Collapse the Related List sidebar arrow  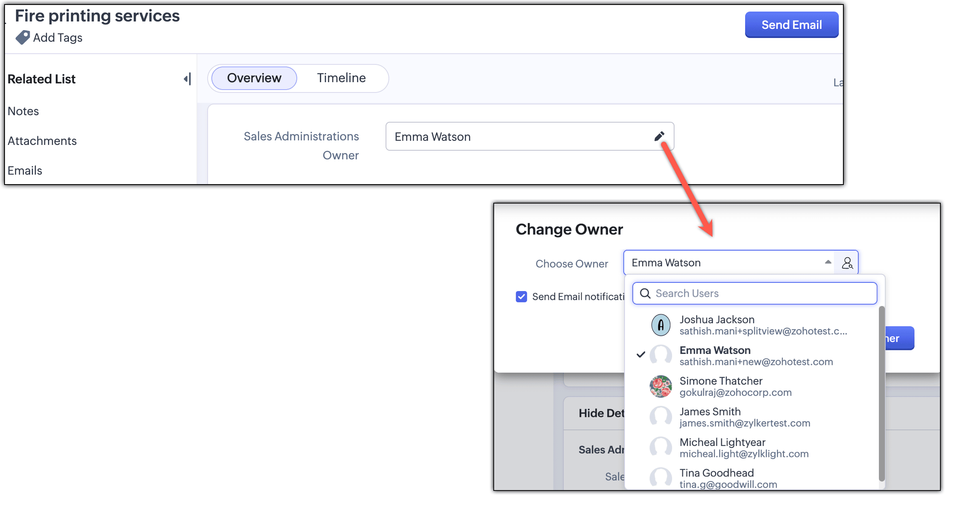tap(187, 79)
